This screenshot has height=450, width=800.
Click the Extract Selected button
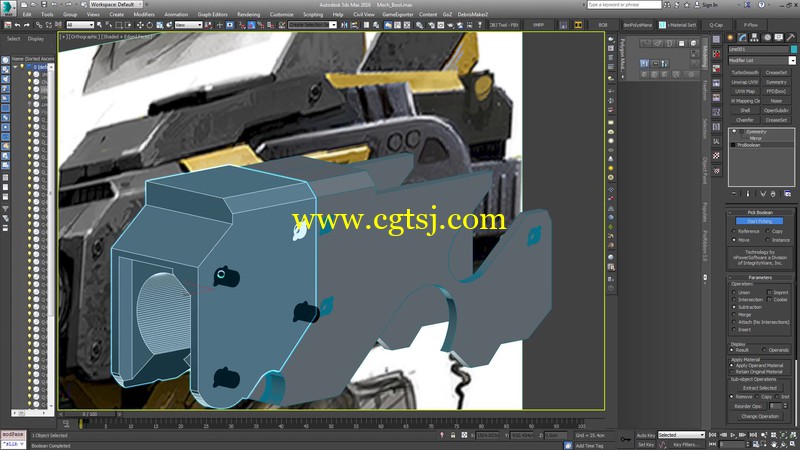[760, 388]
